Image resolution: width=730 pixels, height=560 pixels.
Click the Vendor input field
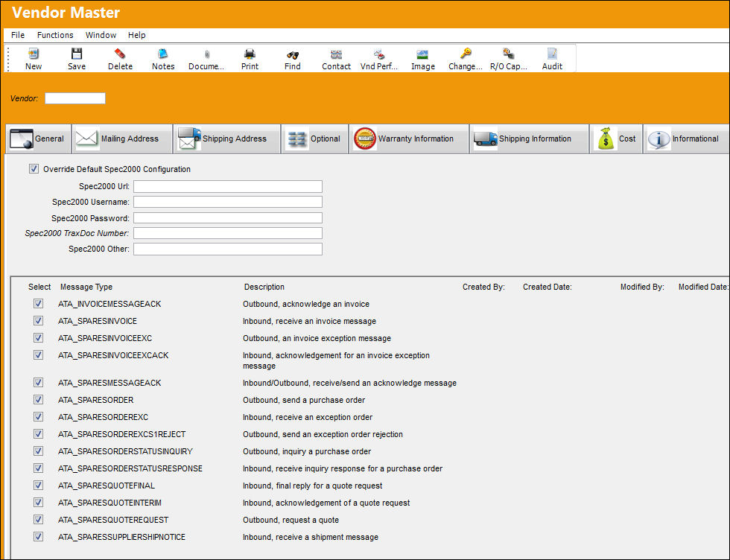tap(75, 98)
